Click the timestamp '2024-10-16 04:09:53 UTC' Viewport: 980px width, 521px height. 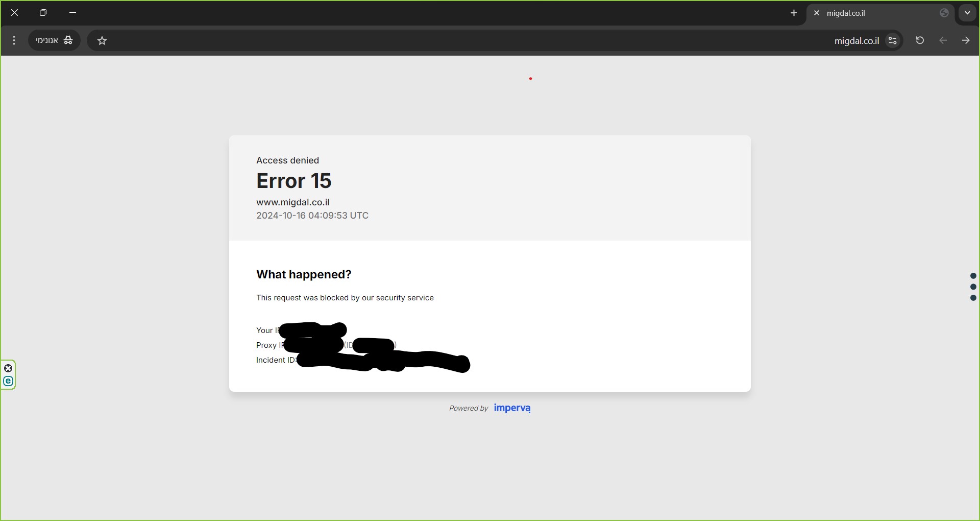coord(312,216)
